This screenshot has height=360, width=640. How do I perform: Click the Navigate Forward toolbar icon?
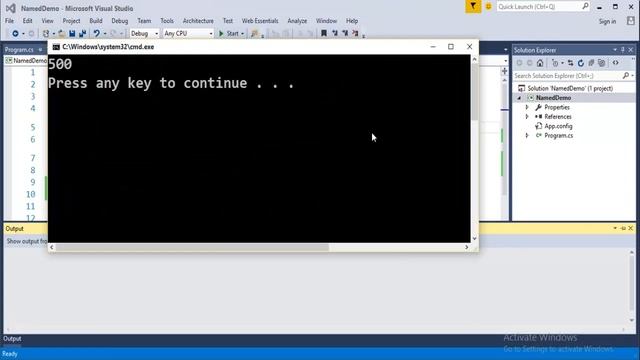pos(31,33)
